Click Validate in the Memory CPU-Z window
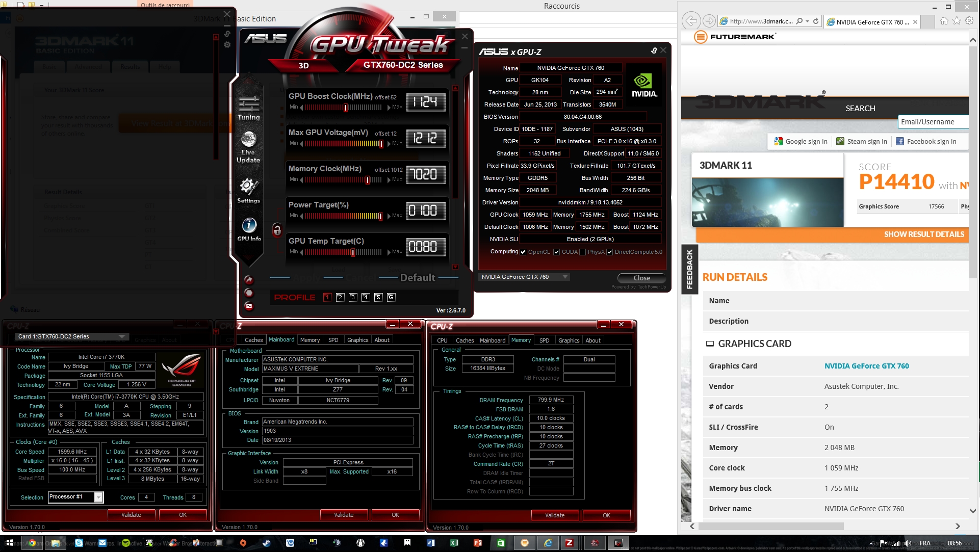 (x=555, y=515)
